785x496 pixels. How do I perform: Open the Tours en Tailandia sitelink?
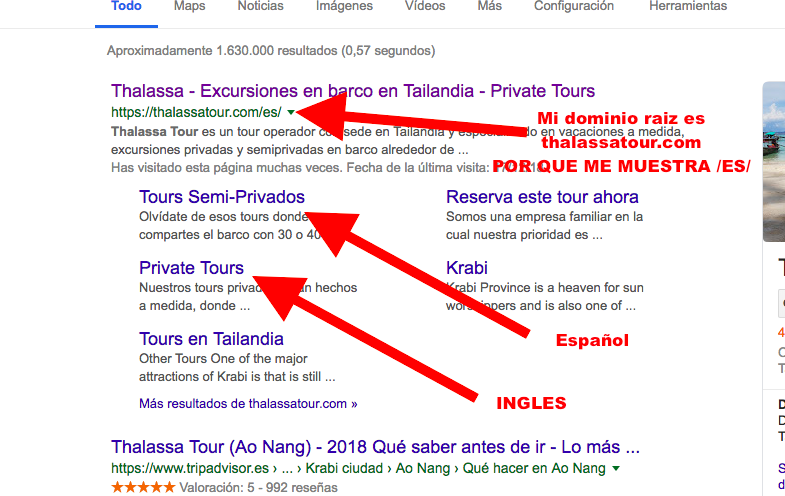(211, 339)
